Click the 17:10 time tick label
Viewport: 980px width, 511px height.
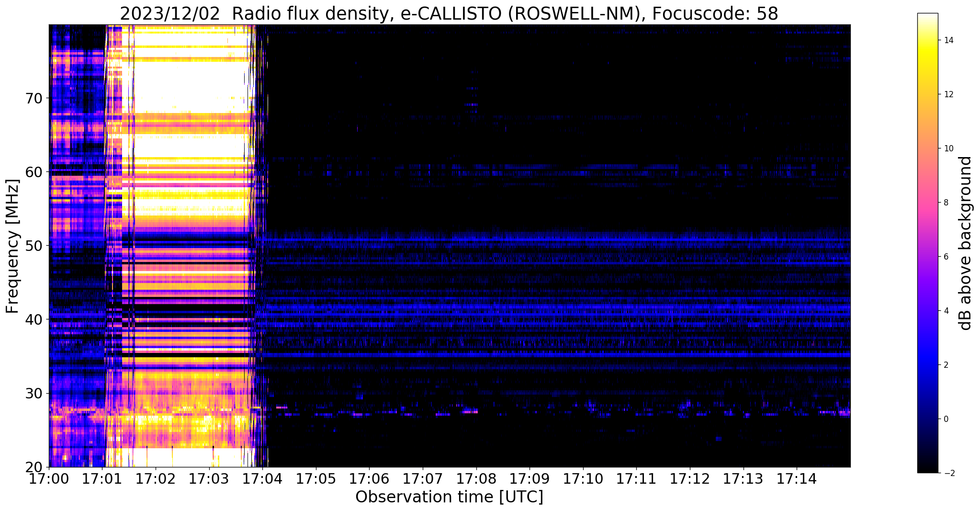pyautogui.click(x=583, y=478)
